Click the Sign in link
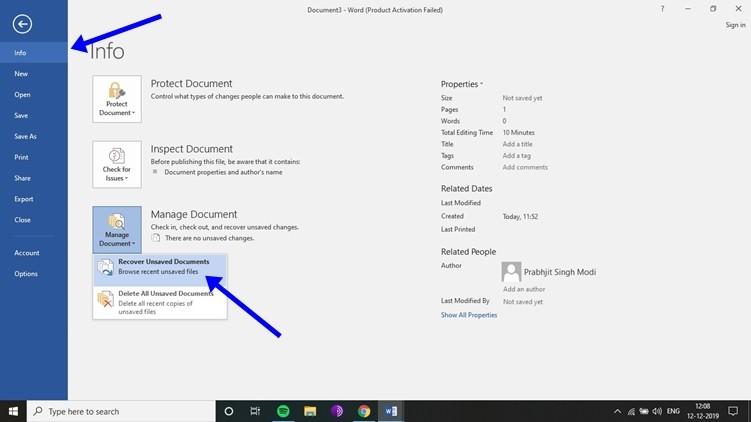 735,25
